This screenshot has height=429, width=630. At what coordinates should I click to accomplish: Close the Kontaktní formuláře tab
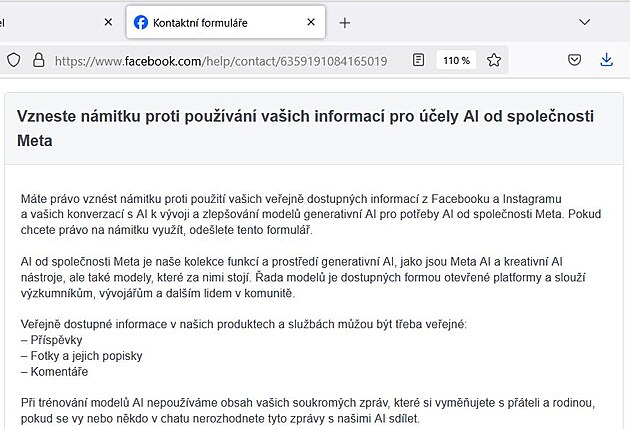pyautogui.click(x=311, y=22)
